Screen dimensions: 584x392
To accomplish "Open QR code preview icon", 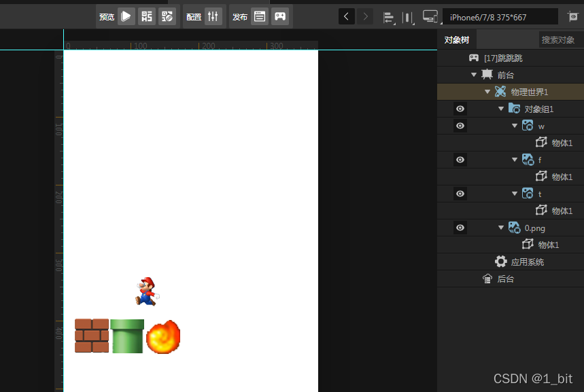I will pyautogui.click(x=147, y=16).
